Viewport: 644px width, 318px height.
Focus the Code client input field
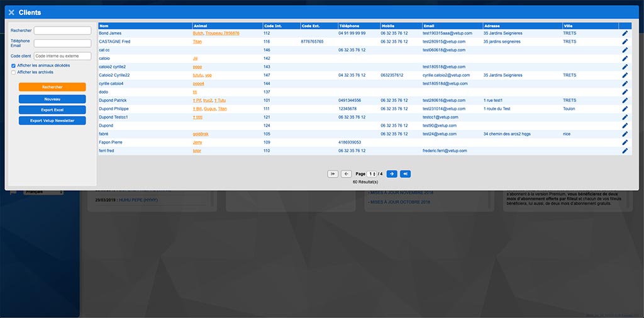point(62,56)
